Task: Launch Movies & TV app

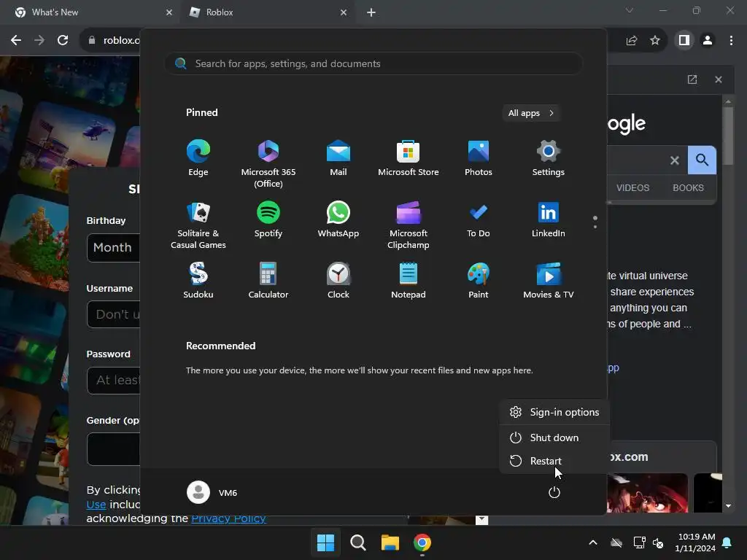Action: click(x=549, y=281)
